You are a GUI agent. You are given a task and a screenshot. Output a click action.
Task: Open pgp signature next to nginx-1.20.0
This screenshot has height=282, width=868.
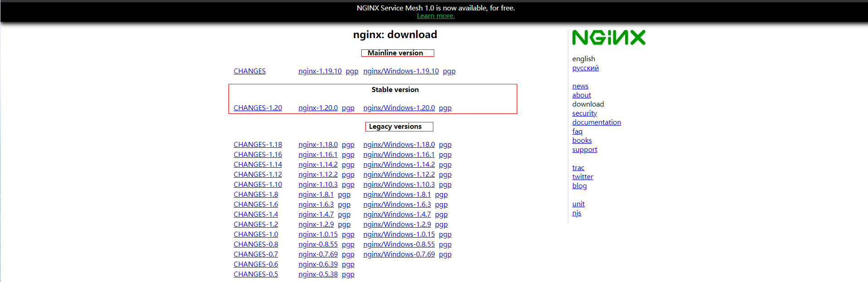tap(348, 108)
